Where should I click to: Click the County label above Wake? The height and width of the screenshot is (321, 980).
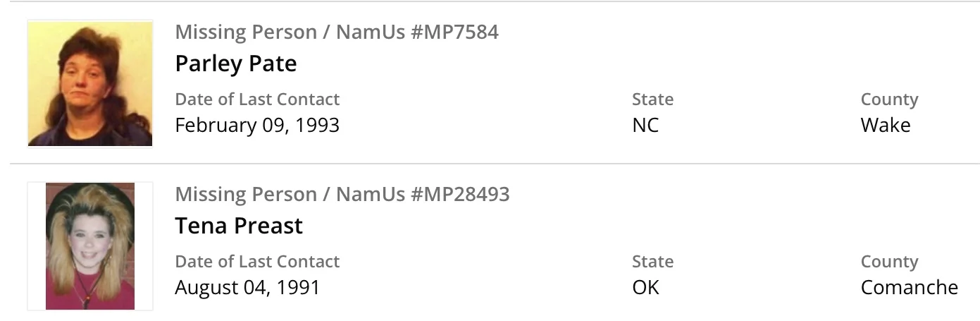(889, 99)
